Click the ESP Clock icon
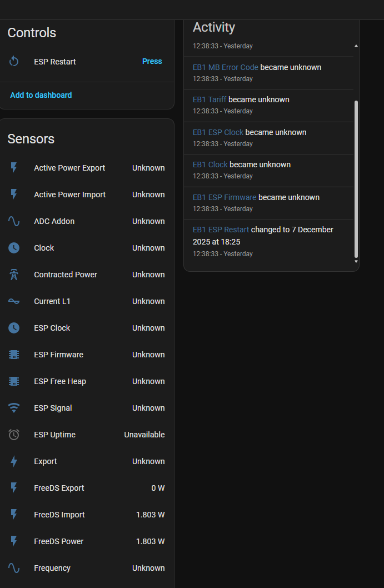Image resolution: width=384 pixels, height=588 pixels. pos(14,328)
